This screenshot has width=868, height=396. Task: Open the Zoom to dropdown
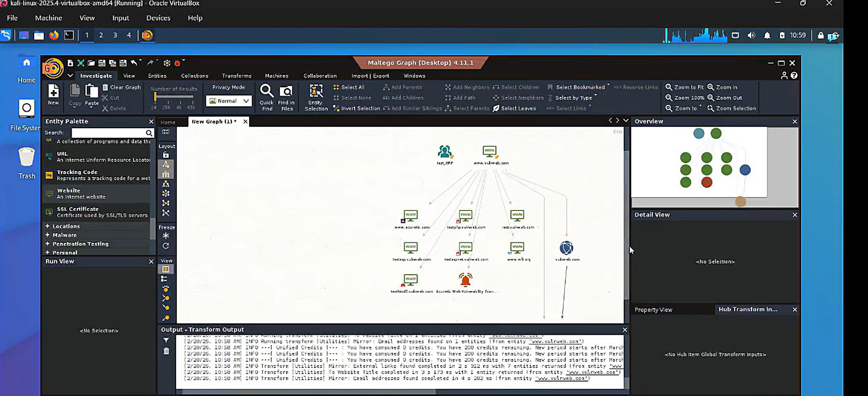[x=684, y=108]
